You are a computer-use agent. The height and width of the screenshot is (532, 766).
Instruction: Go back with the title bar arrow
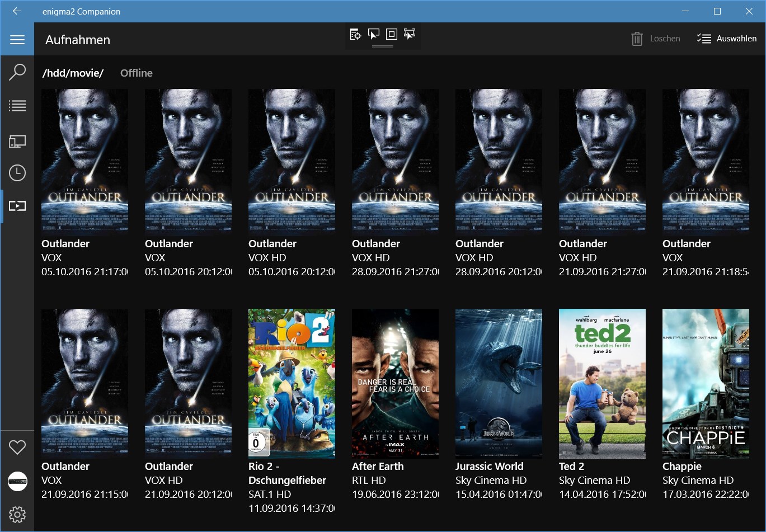tap(17, 11)
